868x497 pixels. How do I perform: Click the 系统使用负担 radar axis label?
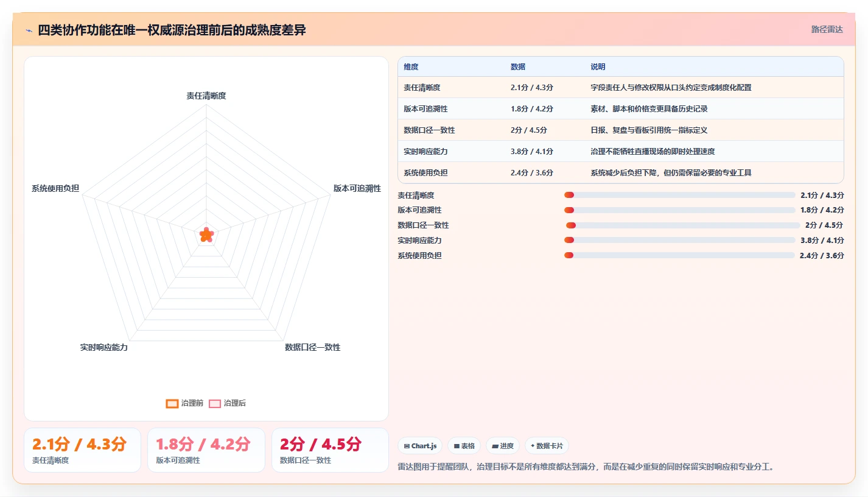(55, 188)
